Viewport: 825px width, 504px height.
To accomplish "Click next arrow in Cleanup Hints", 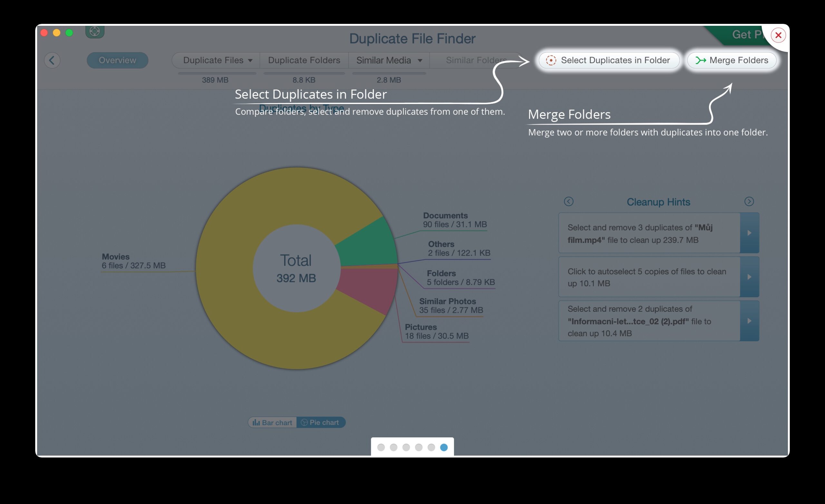I will [x=749, y=202].
